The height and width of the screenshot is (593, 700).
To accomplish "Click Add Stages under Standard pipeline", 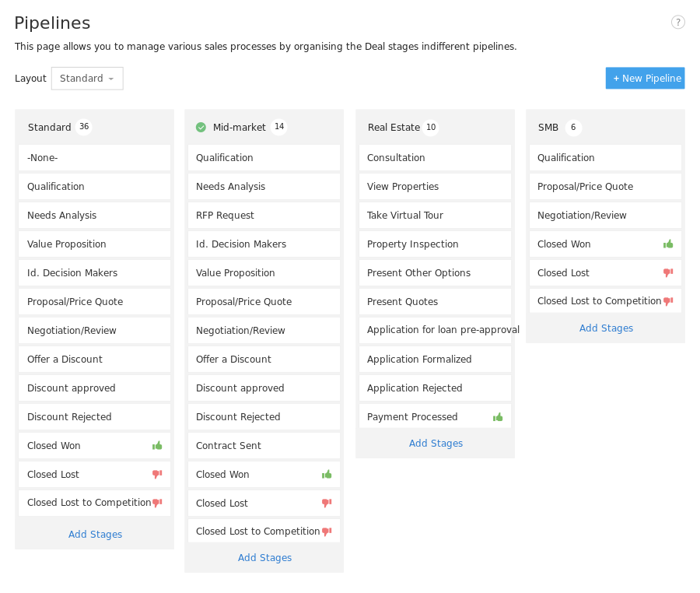I will [95, 534].
